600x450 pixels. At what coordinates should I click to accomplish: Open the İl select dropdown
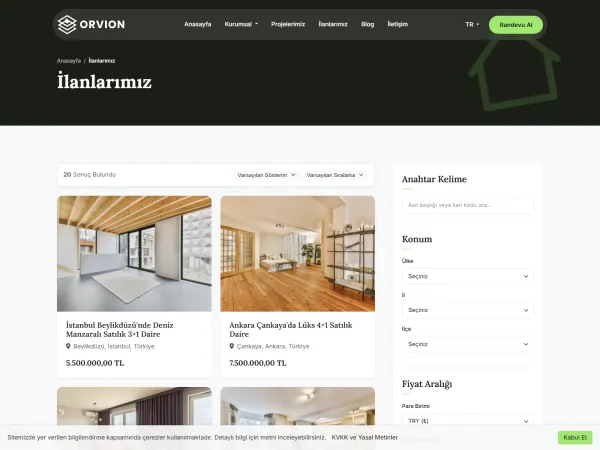click(468, 310)
